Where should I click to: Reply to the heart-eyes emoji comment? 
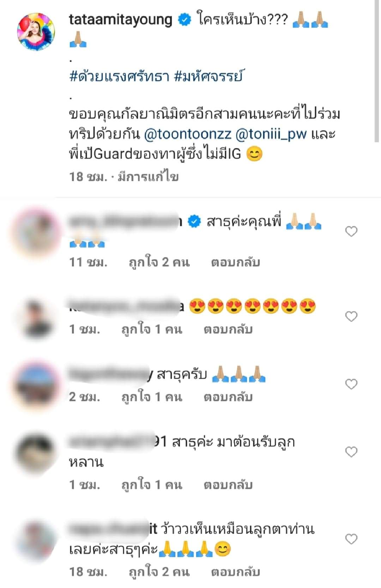228,329
